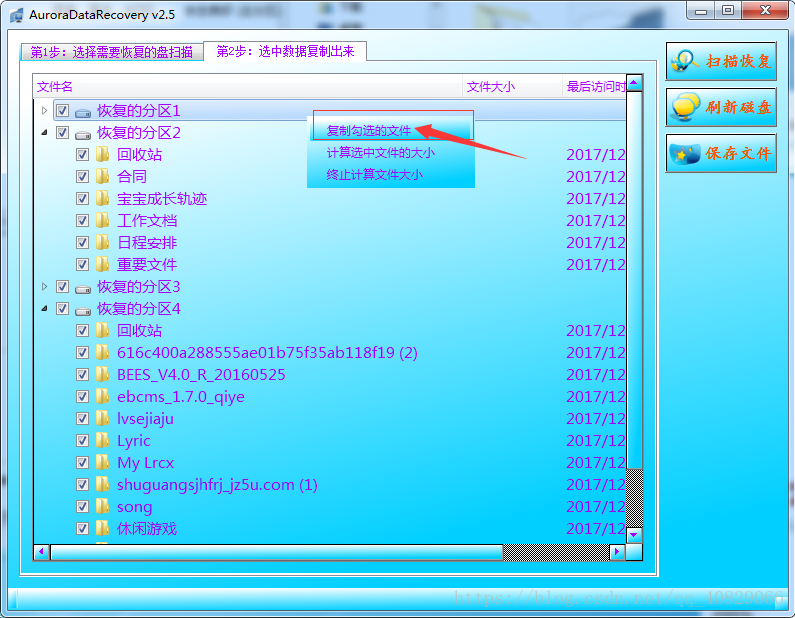
Task: Sort by 文件大小 column header
Action: [513, 87]
